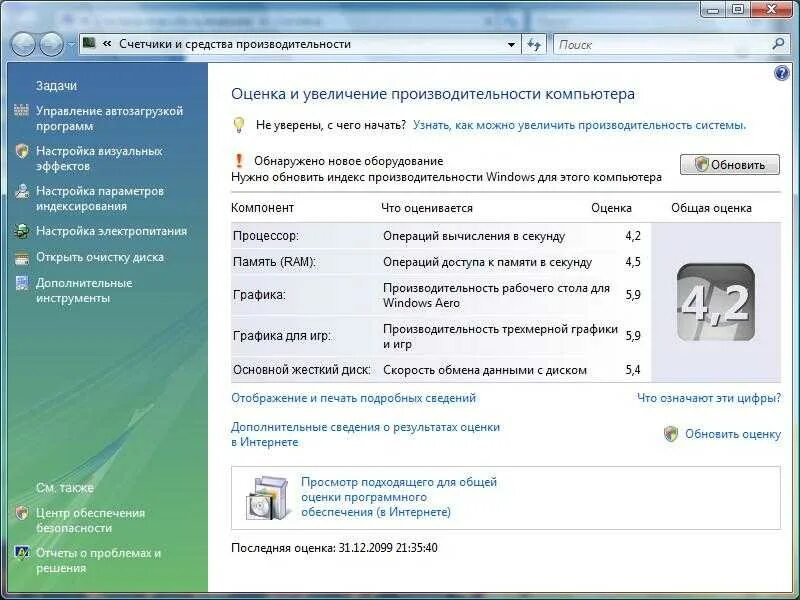This screenshot has height=600, width=800.
Task: Click the shield icon beside Настройка визуальных эффектов
Action: coord(21,151)
